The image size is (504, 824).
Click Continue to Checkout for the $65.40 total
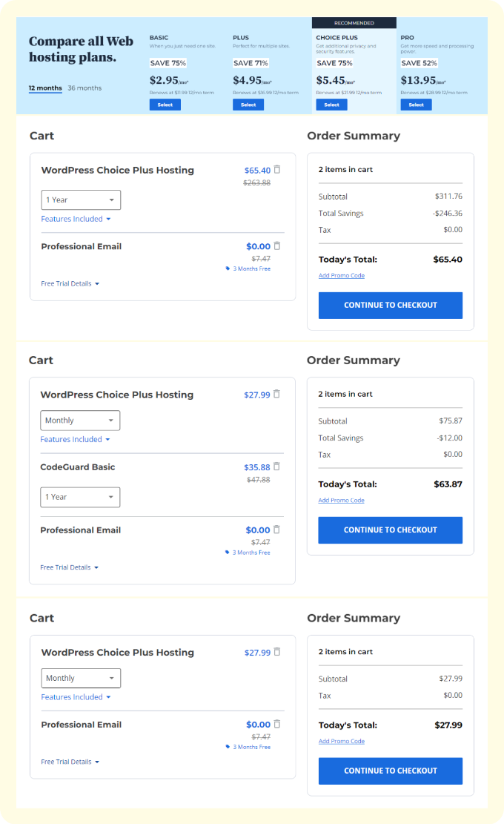391,306
